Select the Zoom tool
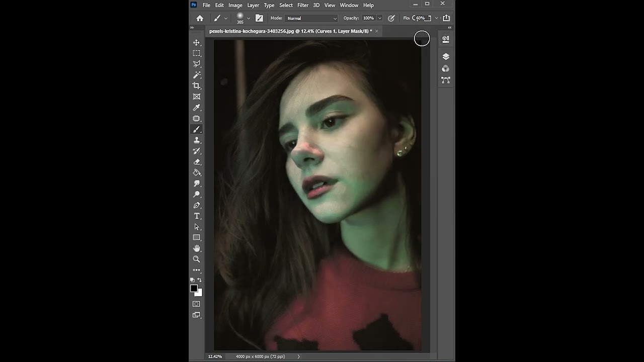644x362 pixels. tap(197, 259)
